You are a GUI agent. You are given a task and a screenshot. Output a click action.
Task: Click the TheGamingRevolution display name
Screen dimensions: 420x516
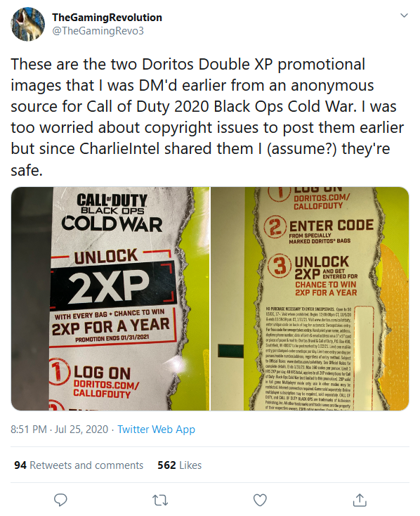[107, 17]
